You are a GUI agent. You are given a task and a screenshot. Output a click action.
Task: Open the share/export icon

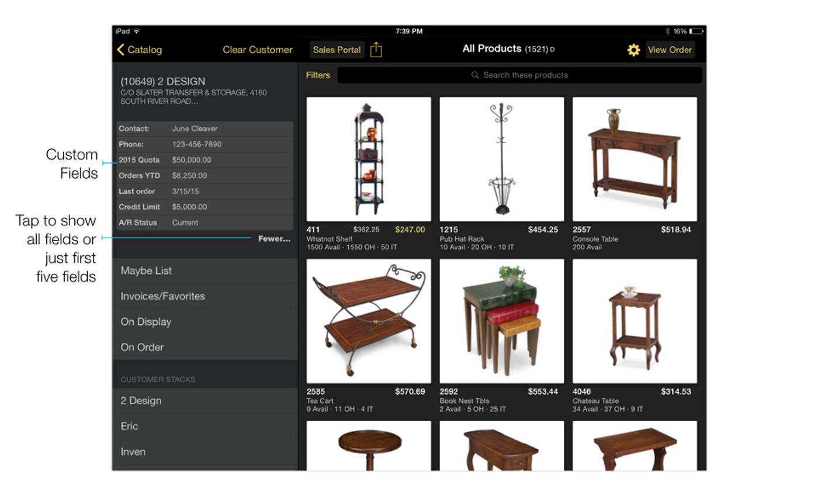pyautogui.click(x=376, y=50)
